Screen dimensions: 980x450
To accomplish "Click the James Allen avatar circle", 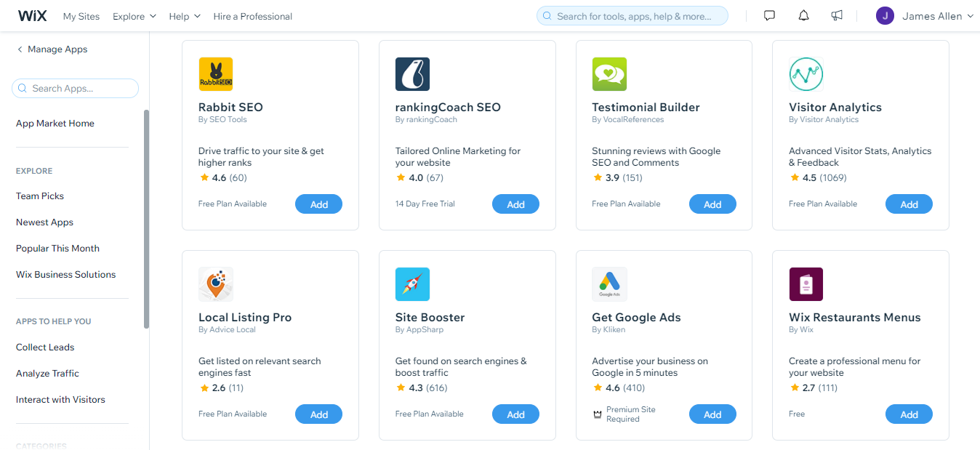I will [x=885, y=16].
